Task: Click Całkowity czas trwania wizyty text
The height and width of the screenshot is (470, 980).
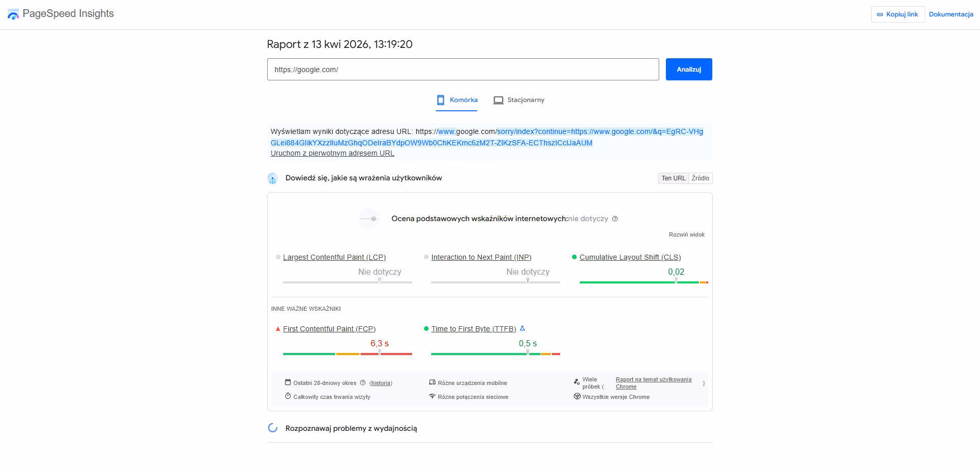Action: [332, 397]
